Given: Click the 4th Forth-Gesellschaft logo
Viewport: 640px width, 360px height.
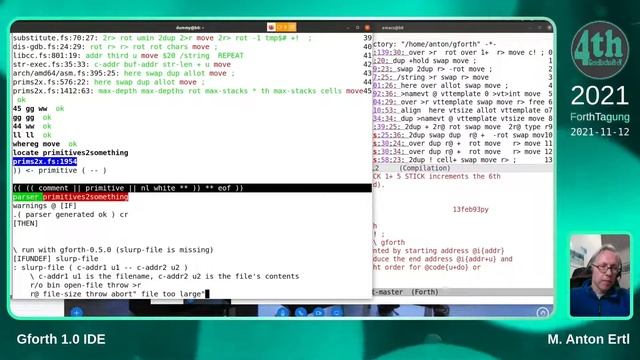Looking at the screenshot, I should 600,50.
